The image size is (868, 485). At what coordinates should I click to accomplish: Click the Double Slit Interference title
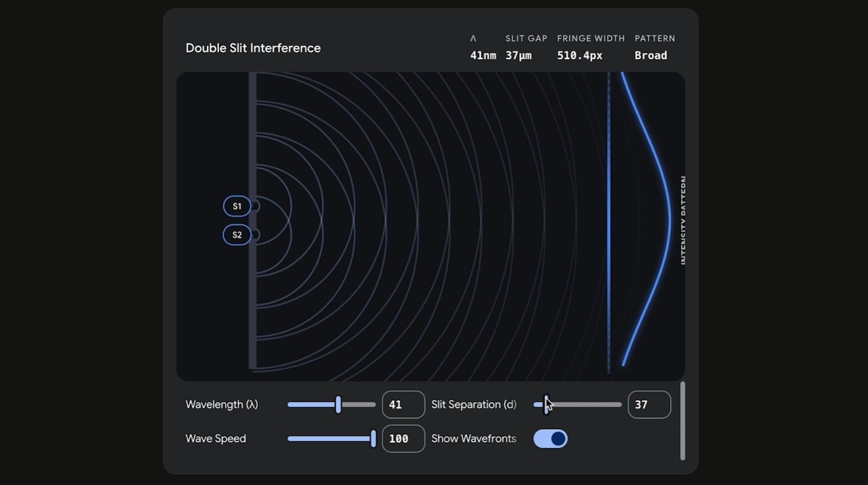[253, 48]
